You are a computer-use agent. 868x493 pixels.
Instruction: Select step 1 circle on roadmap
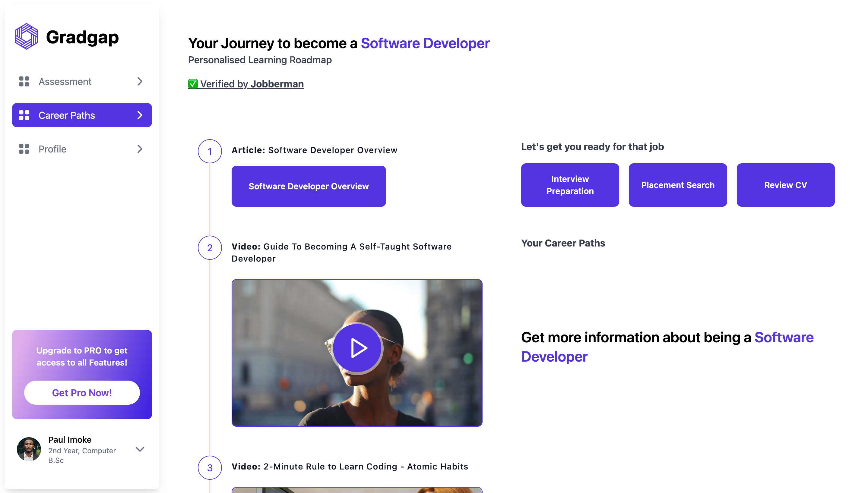[210, 151]
